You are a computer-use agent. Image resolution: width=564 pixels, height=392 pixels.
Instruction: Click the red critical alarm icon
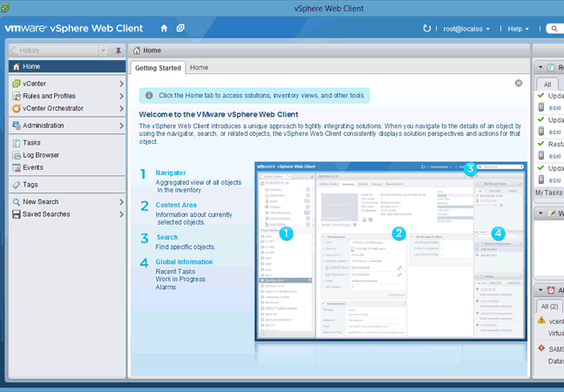(541, 348)
